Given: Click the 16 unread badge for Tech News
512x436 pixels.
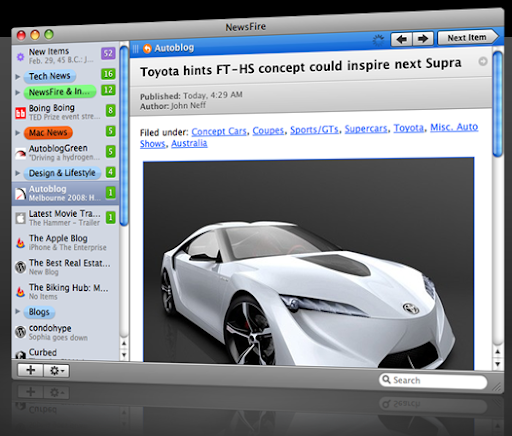Looking at the screenshot, I should pyautogui.click(x=108, y=74).
